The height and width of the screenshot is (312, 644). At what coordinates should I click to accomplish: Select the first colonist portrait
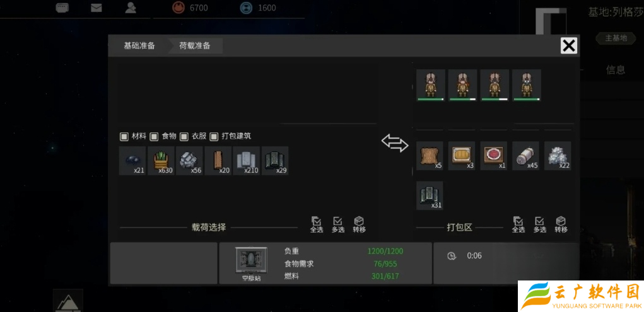[x=431, y=85]
